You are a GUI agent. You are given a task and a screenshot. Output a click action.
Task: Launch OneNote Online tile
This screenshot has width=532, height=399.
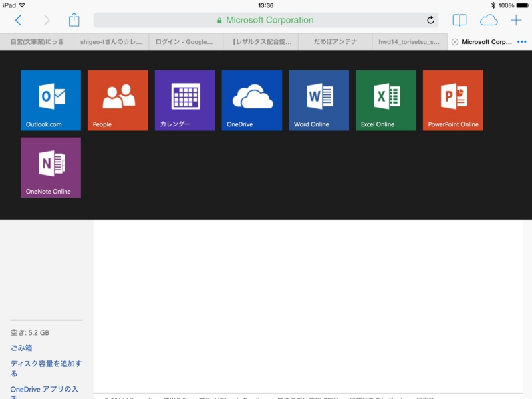click(x=51, y=168)
